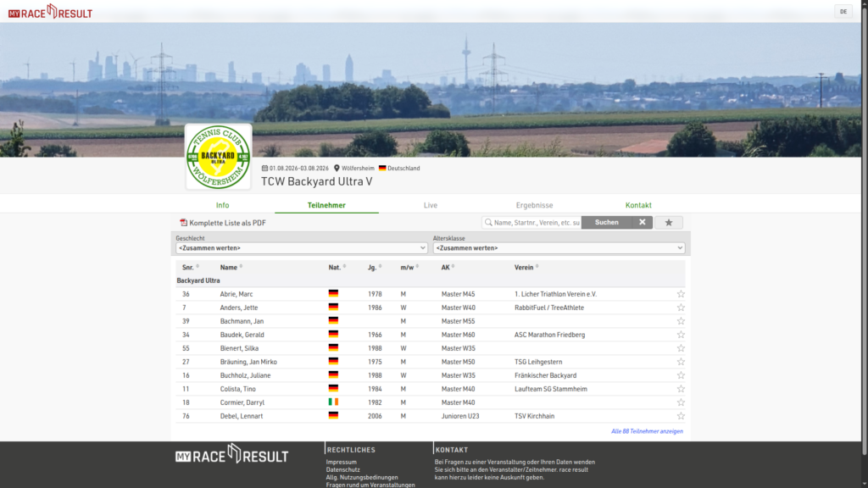
Task: Favorite Buchholz, Juliane with star
Action: pyautogui.click(x=681, y=375)
